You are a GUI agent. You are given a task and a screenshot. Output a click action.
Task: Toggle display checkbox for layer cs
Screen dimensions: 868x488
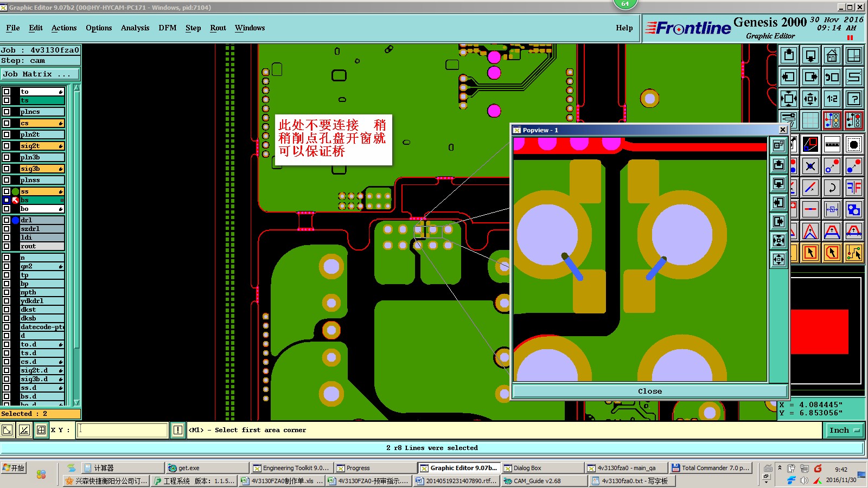pos(7,123)
